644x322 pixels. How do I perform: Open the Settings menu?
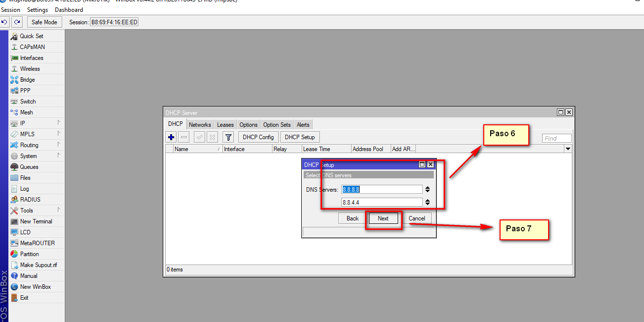point(38,10)
